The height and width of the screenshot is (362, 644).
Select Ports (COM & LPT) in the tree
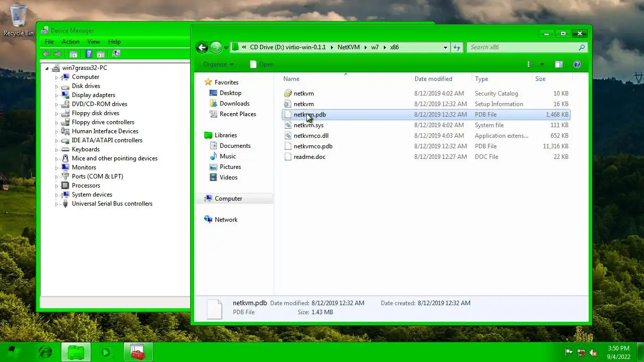[97, 176]
